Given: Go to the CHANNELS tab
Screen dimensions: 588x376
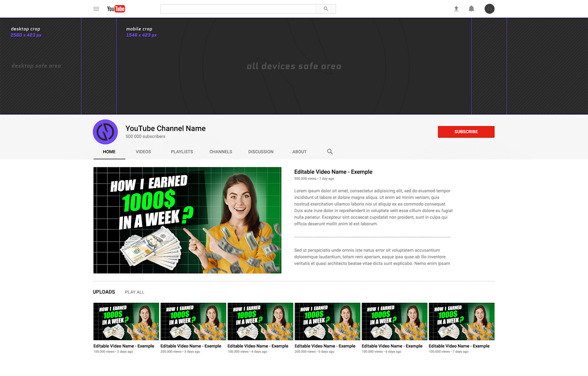Looking at the screenshot, I should (x=221, y=151).
